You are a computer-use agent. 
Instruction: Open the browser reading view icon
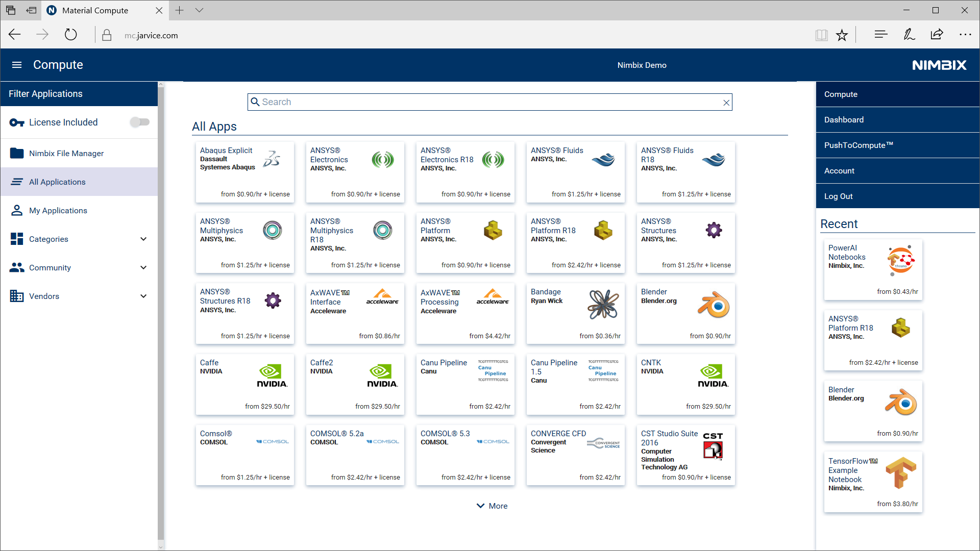[821, 35]
